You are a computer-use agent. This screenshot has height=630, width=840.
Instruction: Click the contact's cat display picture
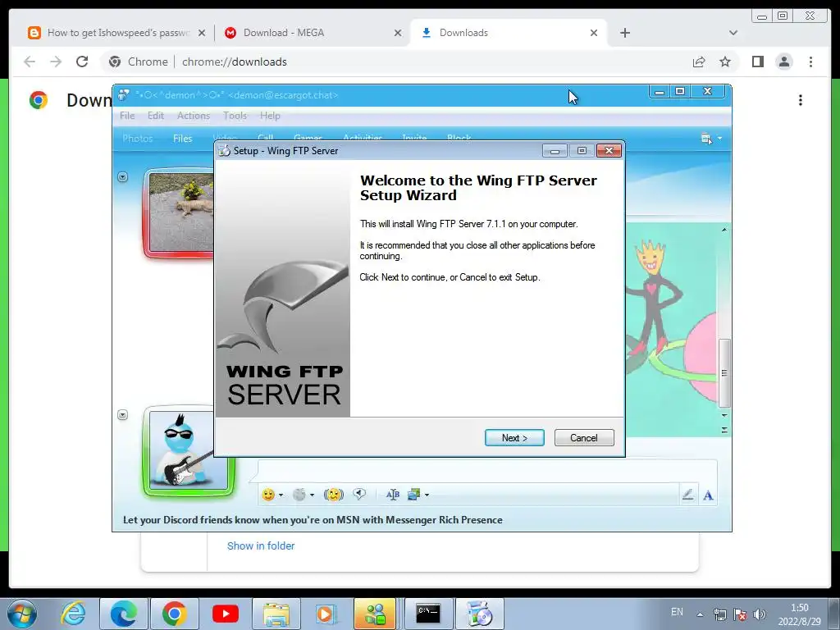click(181, 212)
